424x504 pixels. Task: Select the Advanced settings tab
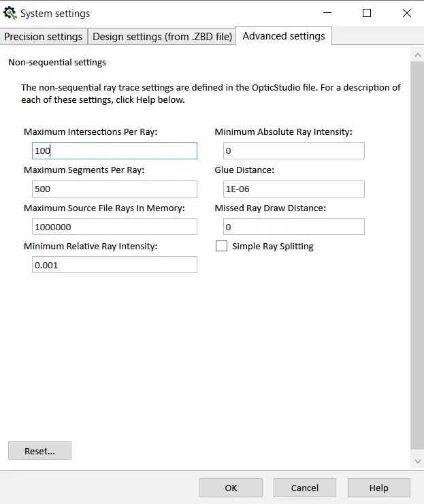click(284, 35)
